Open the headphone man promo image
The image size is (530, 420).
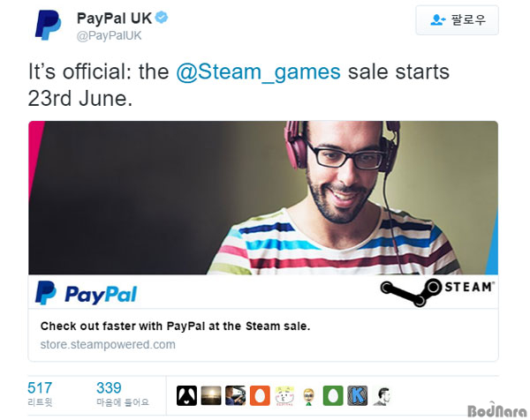tap(263, 198)
